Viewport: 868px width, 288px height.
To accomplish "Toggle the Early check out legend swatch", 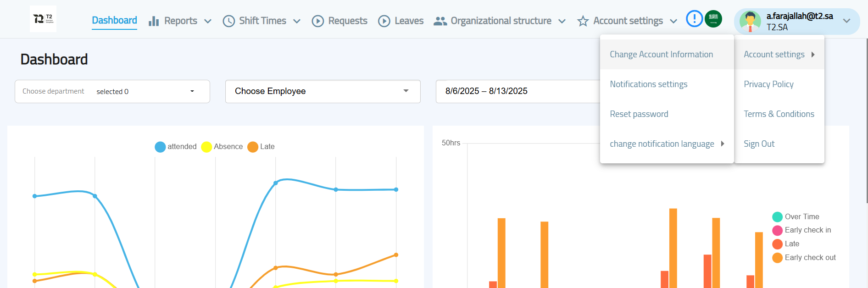I will (x=777, y=258).
